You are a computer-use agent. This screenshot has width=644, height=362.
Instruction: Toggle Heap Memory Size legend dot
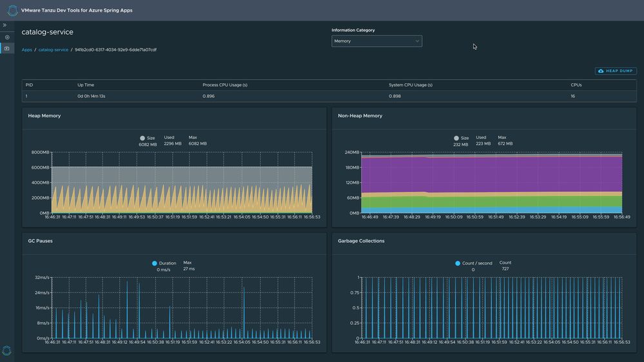tap(142, 138)
